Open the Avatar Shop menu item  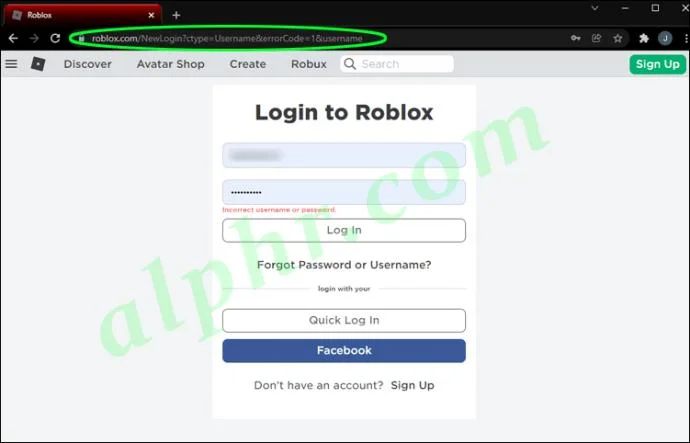tap(170, 64)
